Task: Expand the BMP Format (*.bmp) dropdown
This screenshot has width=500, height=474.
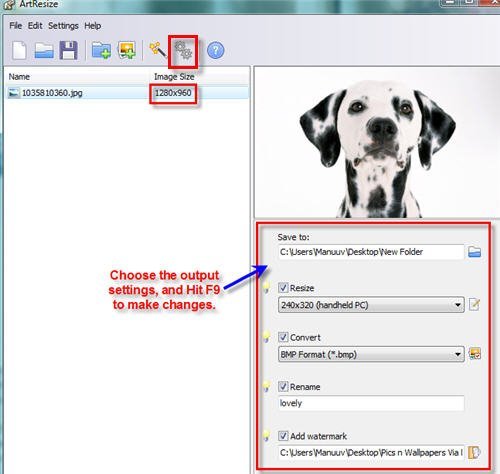Action: coord(371,354)
